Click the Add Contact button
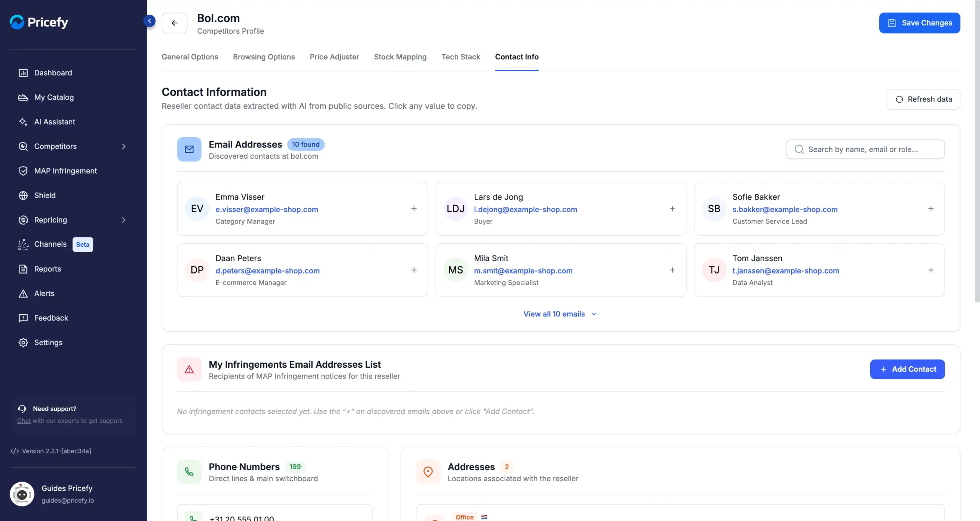 [907, 369]
